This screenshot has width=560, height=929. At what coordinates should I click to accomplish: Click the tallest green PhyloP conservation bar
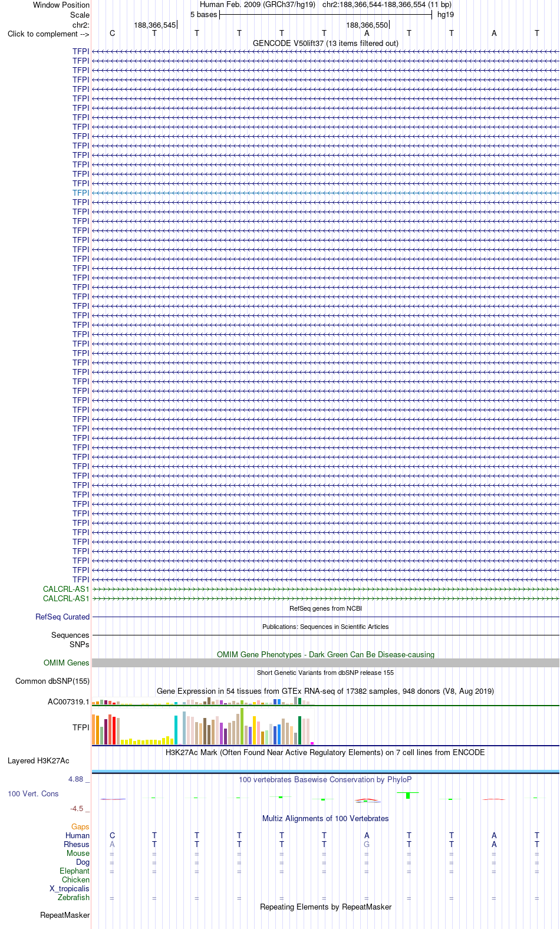(408, 796)
